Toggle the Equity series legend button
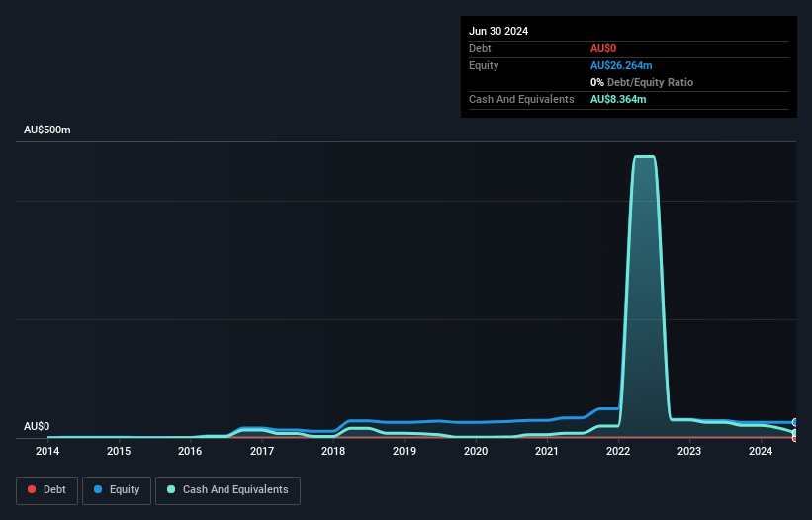 point(117,490)
